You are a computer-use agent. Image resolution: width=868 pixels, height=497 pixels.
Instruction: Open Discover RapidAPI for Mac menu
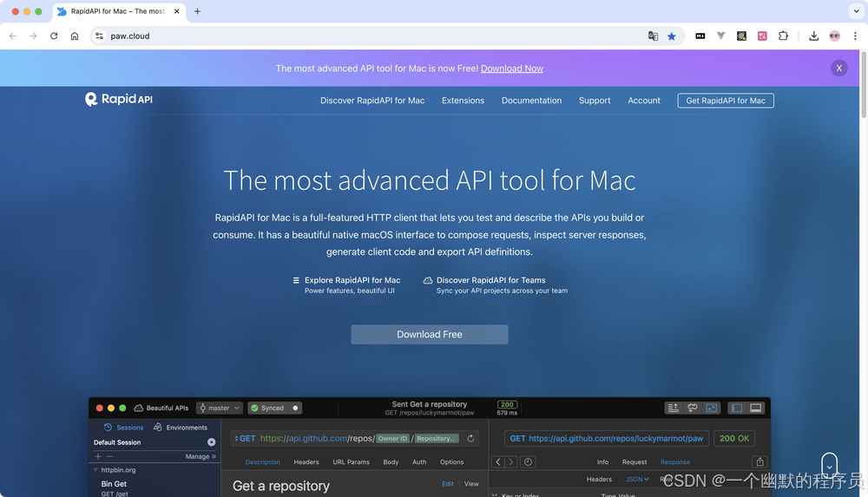pos(372,100)
